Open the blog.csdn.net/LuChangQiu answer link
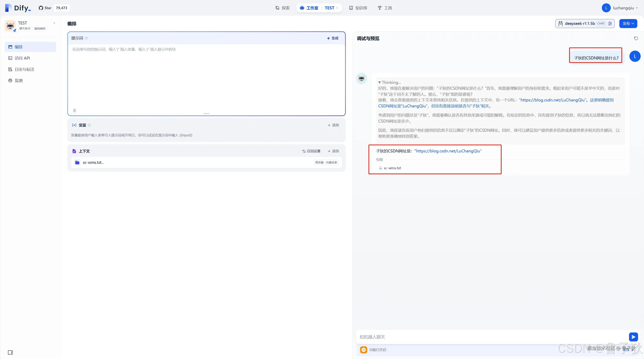This screenshot has height=359, width=644. click(448, 151)
